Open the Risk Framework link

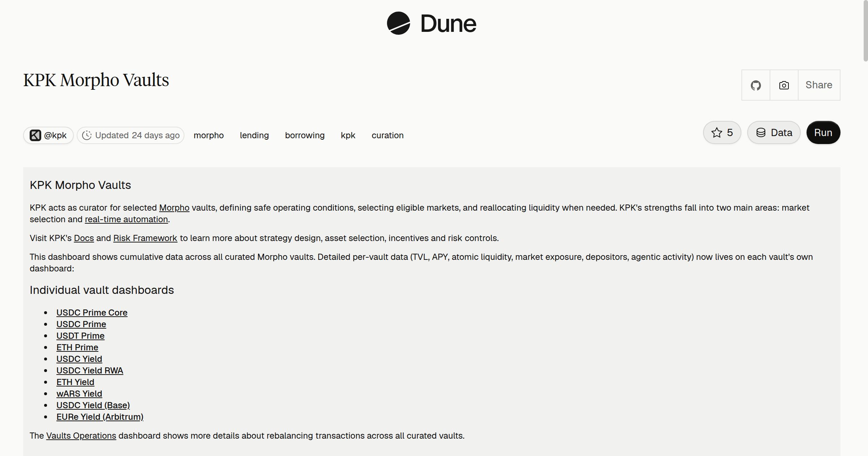click(x=145, y=238)
